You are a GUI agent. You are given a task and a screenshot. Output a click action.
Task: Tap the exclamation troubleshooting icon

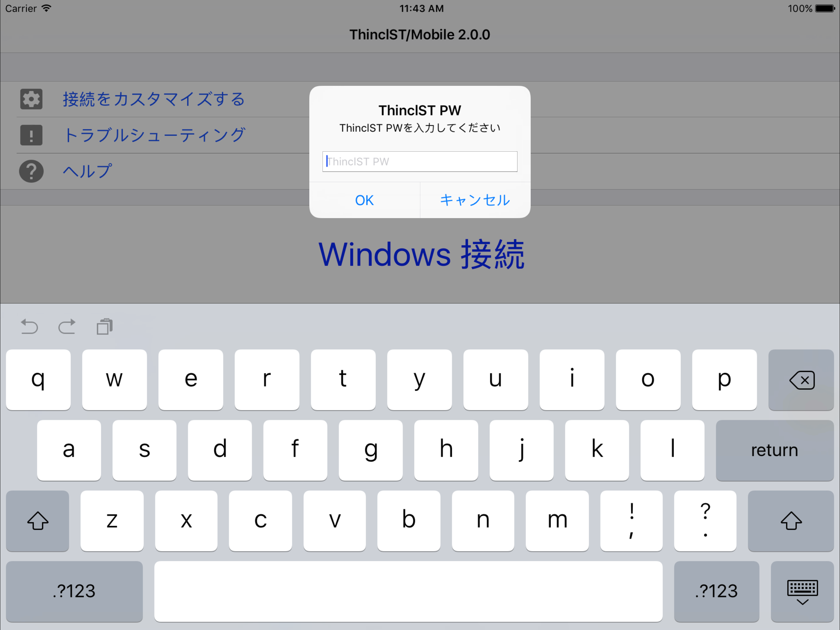(x=31, y=135)
